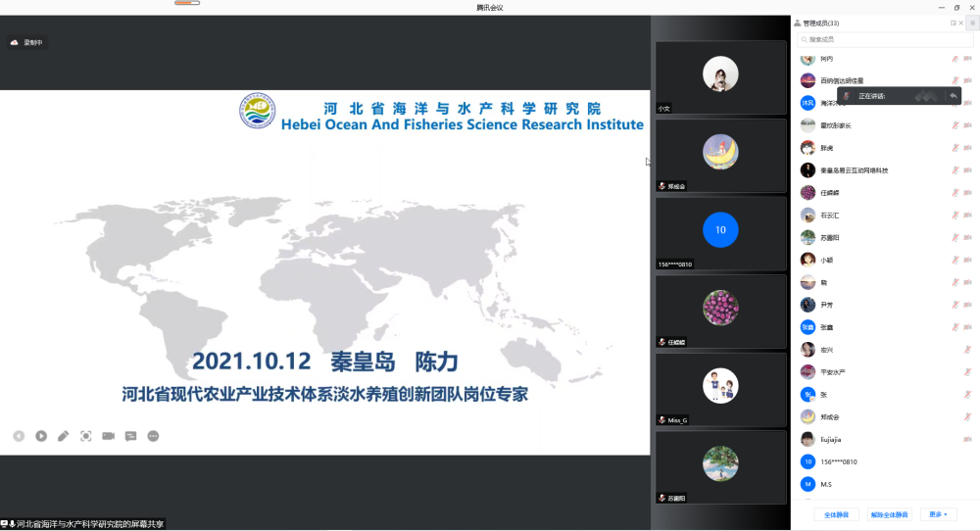
Task: Click the 管理成员(33) panel title
Action: click(820, 24)
